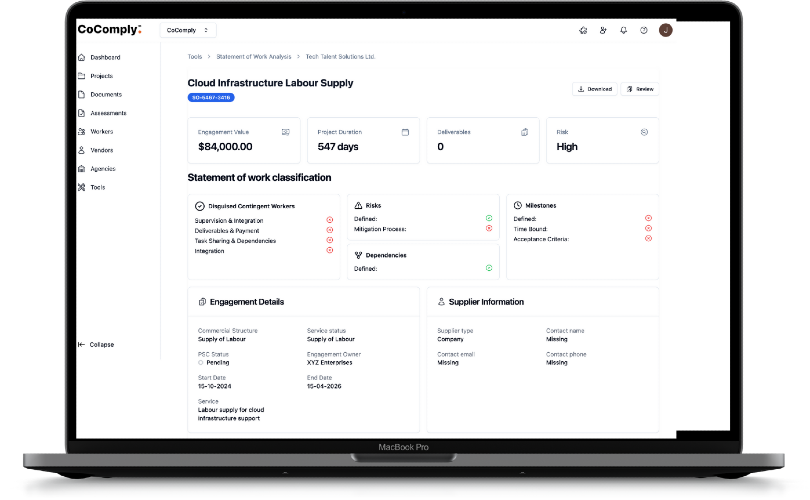Image resolution: width=810 pixels, height=500 pixels.
Task: Click the Risks warning triangle icon
Action: [358, 206]
